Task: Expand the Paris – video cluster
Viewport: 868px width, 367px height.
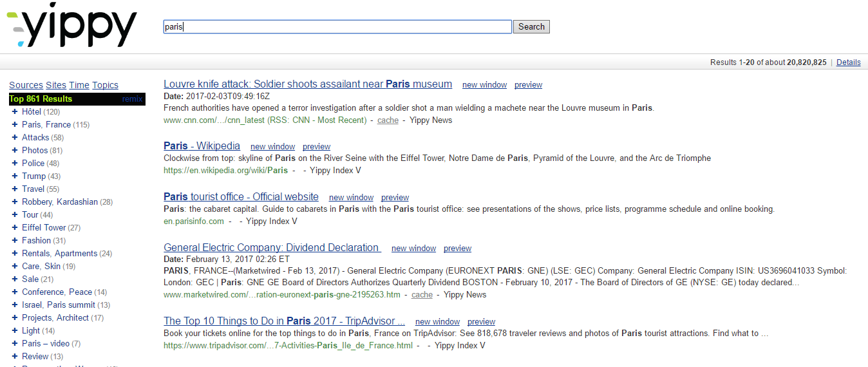Action: (x=15, y=344)
